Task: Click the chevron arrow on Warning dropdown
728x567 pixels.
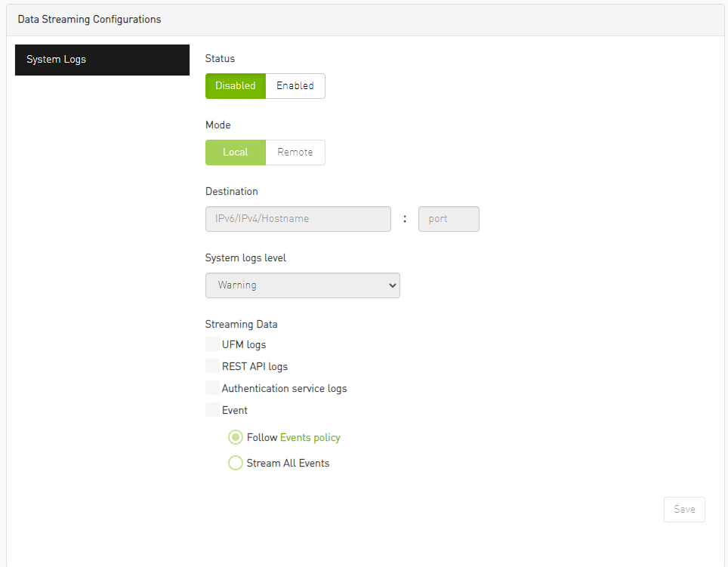Action: click(x=391, y=285)
